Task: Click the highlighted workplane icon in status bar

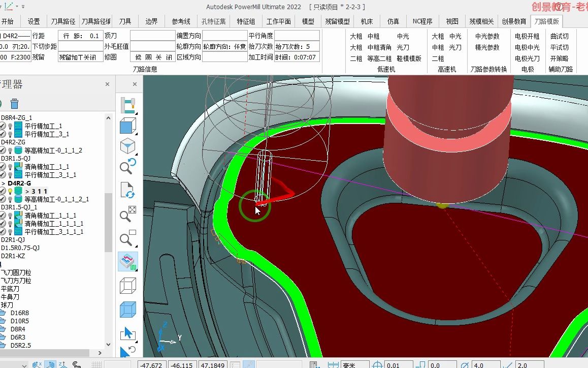Action: 50,364
